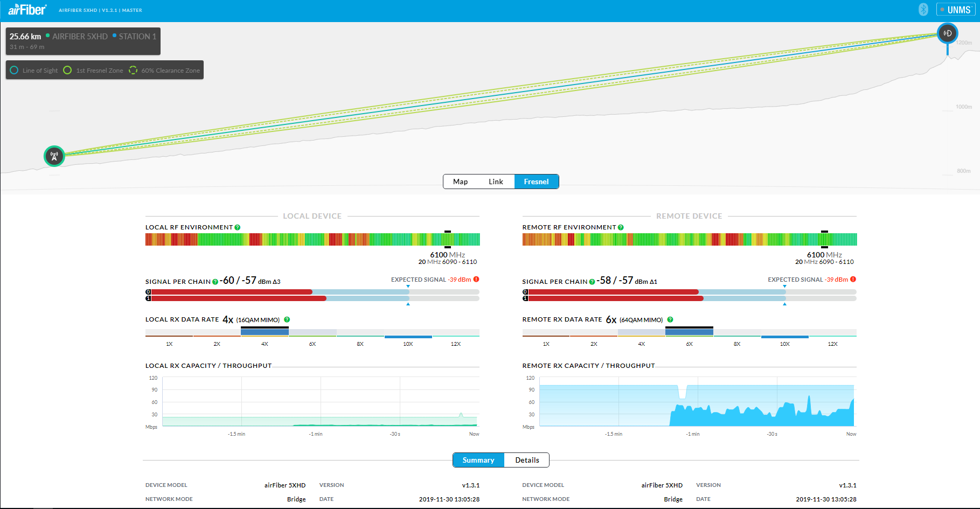Click local 6100 MHz frequency text
The image size is (980, 509).
coord(447,255)
